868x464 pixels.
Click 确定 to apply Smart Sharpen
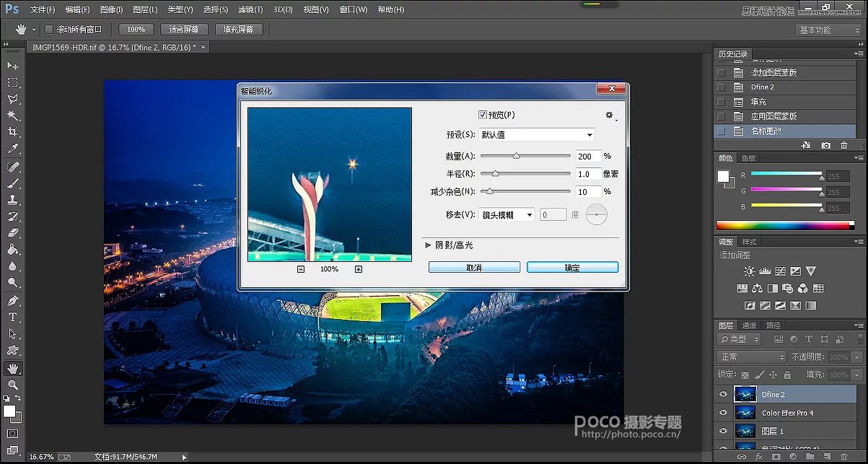[572, 267]
